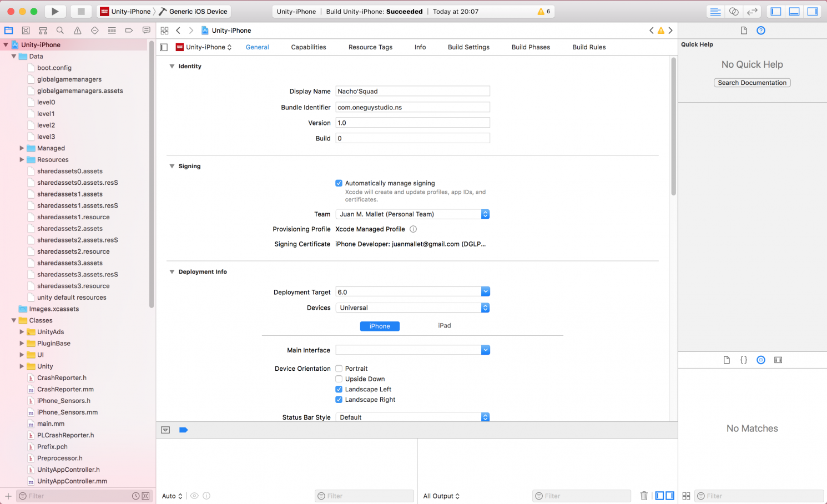Click Search Documentation button
The width and height of the screenshot is (827, 504).
pos(752,83)
